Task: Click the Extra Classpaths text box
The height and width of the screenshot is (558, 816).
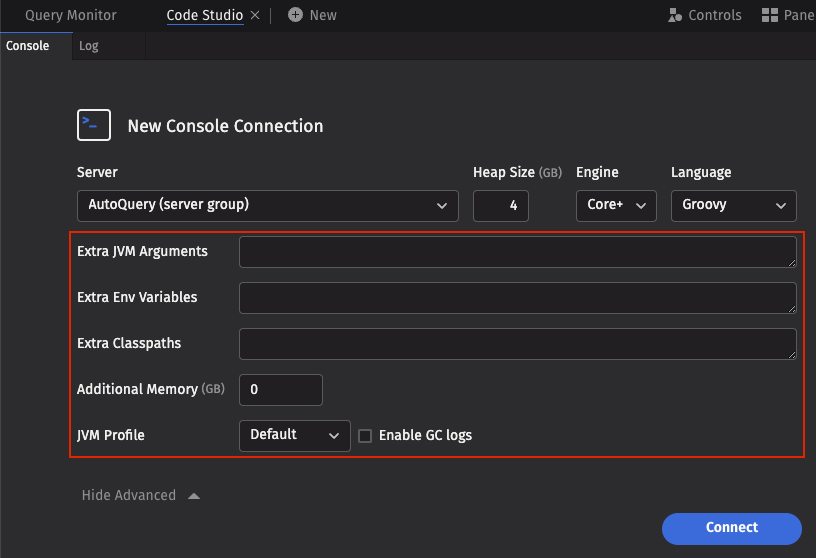Action: pyautogui.click(x=517, y=344)
